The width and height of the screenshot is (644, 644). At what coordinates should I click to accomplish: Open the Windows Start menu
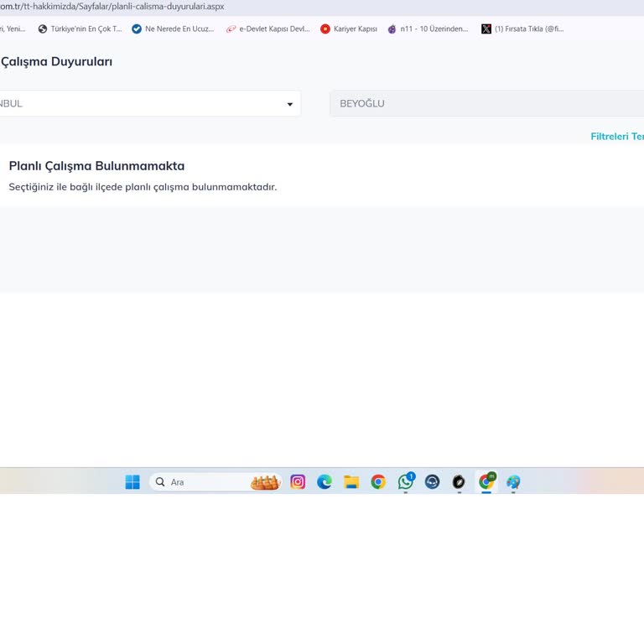coord(132,482)
